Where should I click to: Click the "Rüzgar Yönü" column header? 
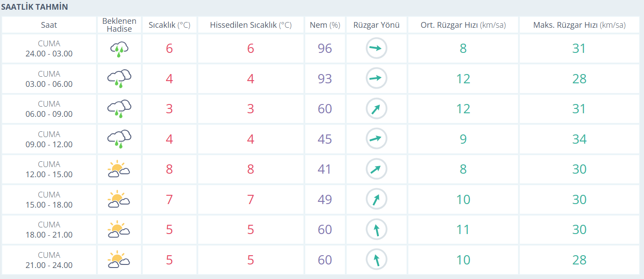click(x=376, y=25)
